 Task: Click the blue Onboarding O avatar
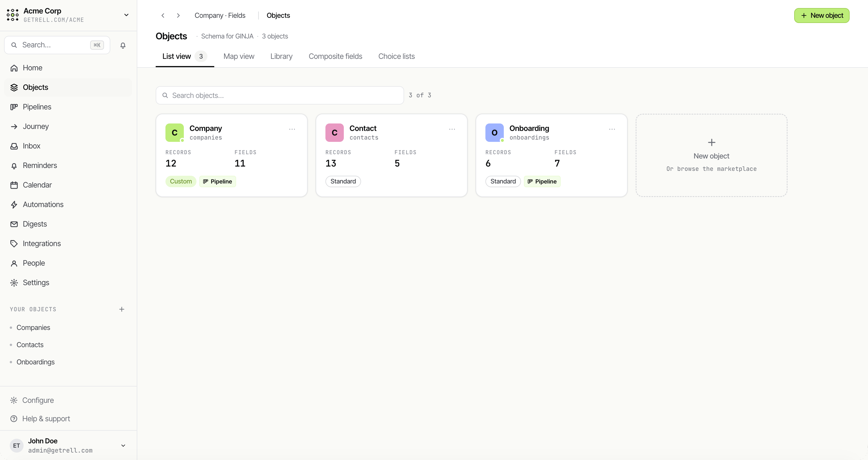tap(494, 133)
